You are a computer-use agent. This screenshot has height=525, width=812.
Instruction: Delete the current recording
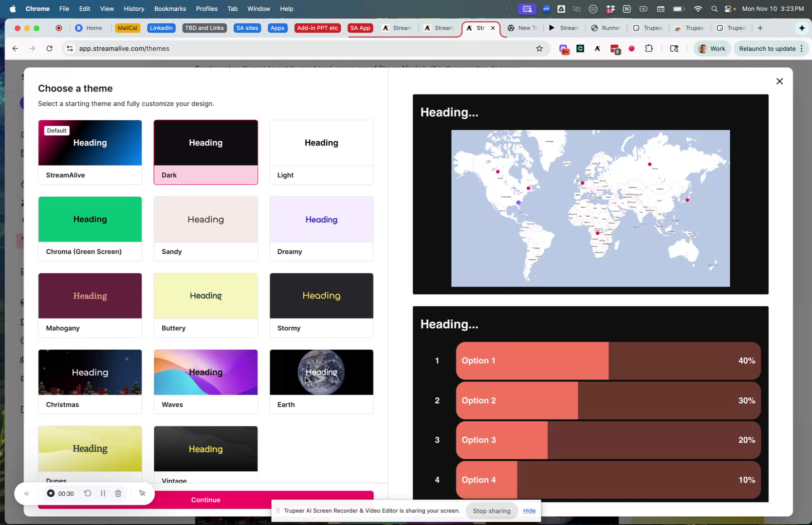tap(118, 493)
